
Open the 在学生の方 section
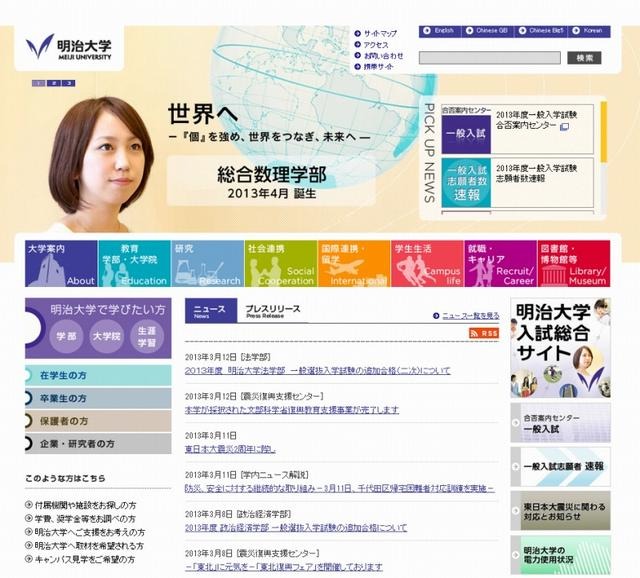[x=98, y=376]
